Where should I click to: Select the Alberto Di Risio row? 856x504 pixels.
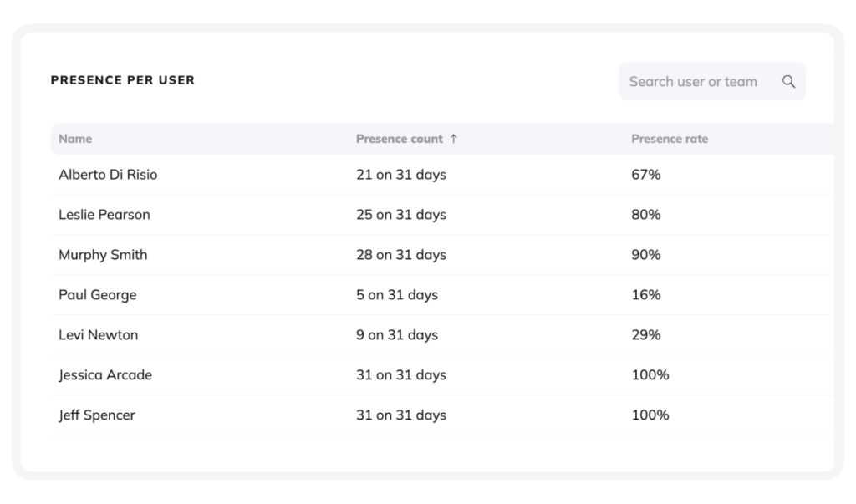[x=108, y=175]
